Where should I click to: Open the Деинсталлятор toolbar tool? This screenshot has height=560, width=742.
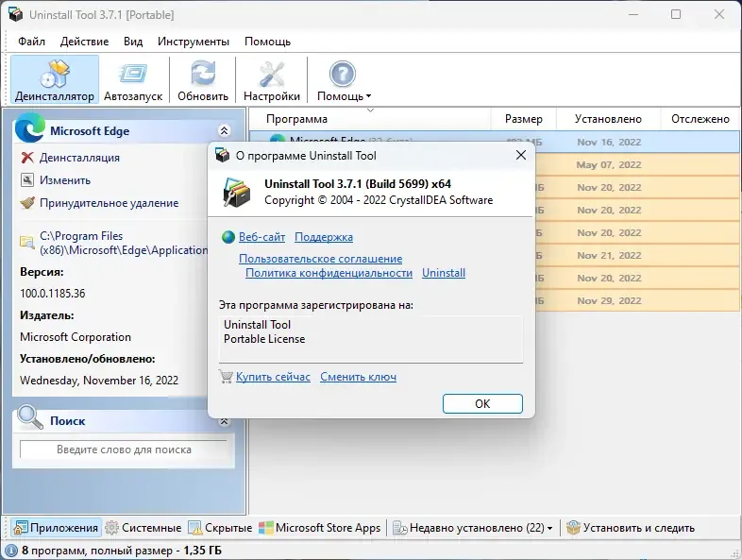click(55, 79)
